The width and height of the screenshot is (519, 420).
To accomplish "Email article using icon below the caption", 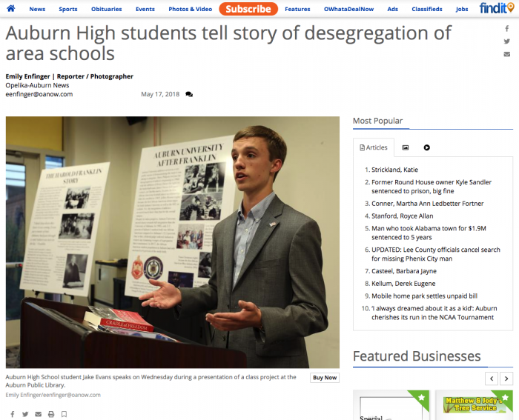I will [39, 414].
